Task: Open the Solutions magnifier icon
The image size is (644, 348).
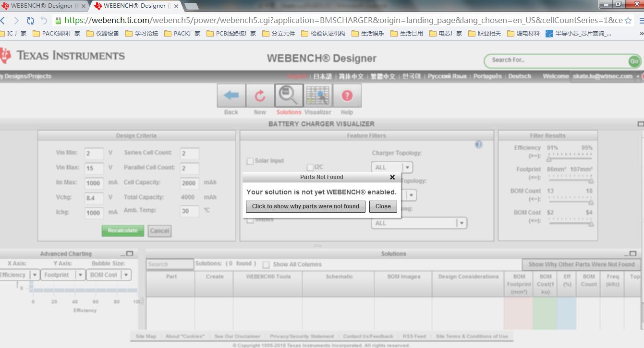Action: (289, 96)
